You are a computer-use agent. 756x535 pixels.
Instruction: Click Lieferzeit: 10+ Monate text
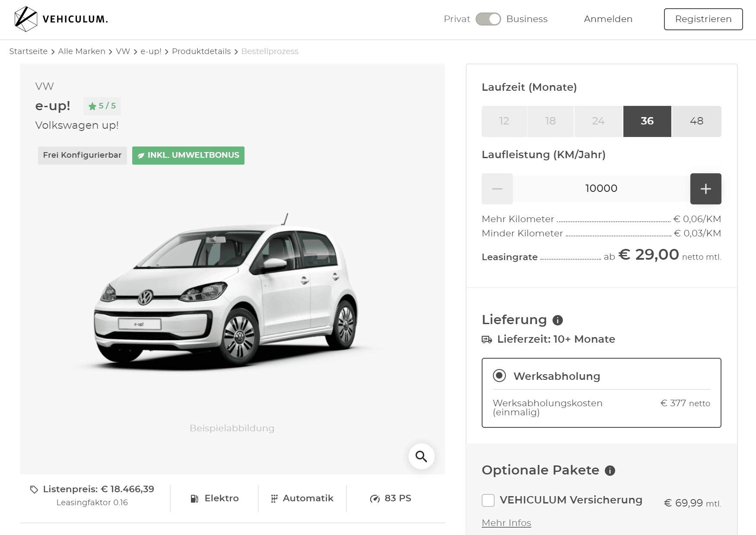click(x=556, y=339)
